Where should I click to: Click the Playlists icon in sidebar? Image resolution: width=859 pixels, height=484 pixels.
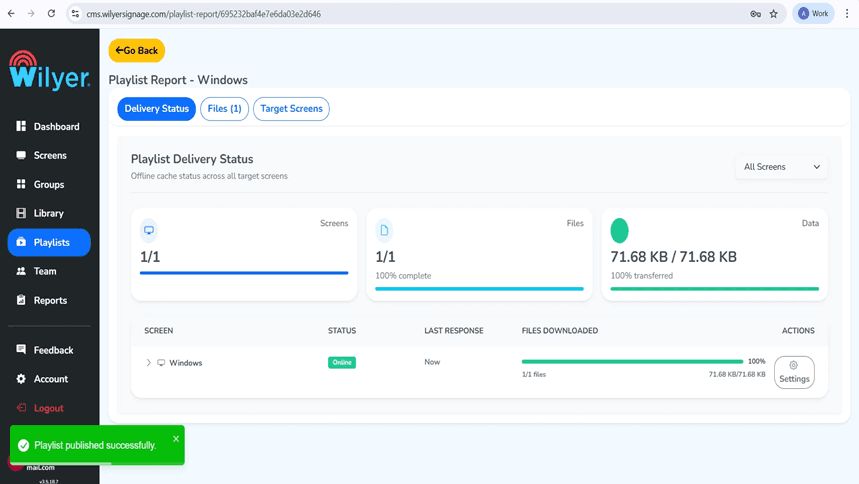click(x=21, y=242)
